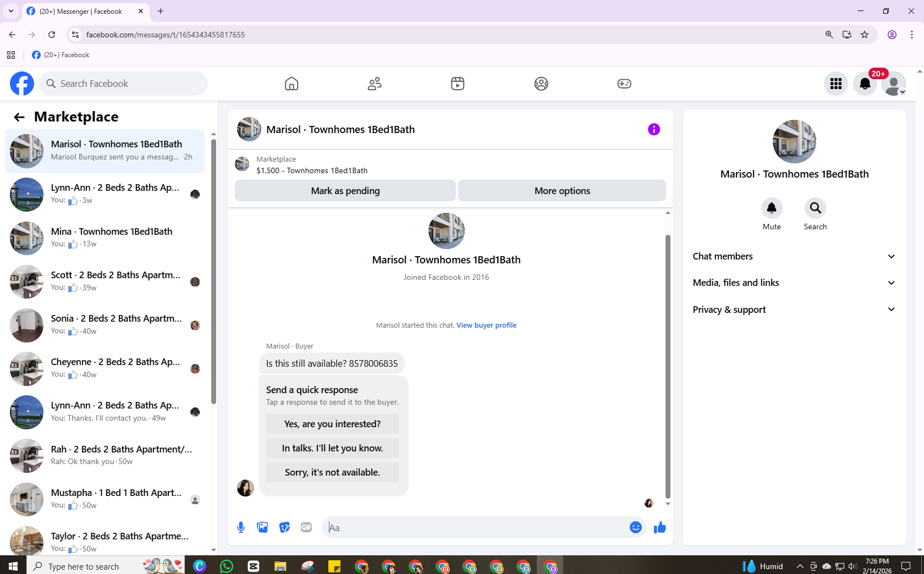Open the Friends icon in top navigation
The image size is (924, 574).
375,84
